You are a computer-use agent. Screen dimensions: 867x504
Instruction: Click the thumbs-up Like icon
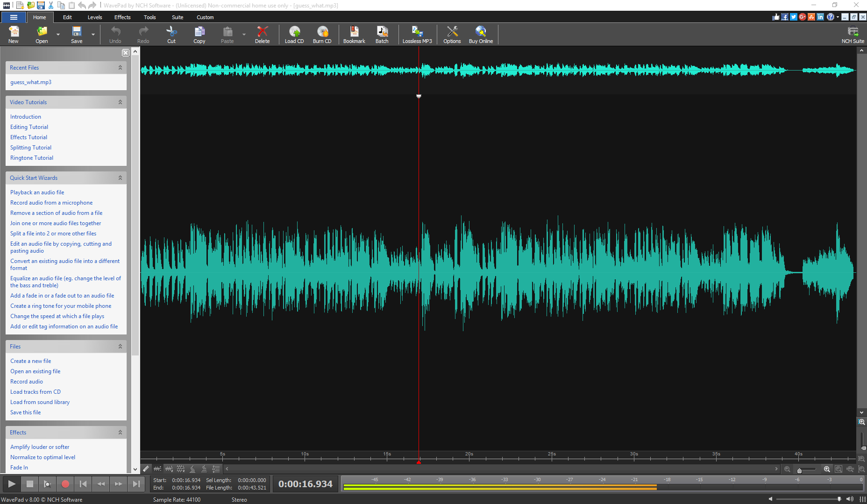776,17
